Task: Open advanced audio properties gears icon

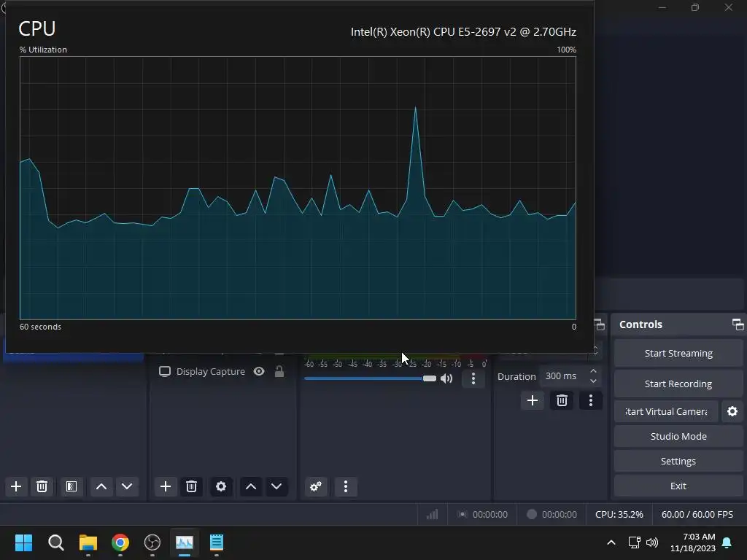Action: tap(316, 486)
